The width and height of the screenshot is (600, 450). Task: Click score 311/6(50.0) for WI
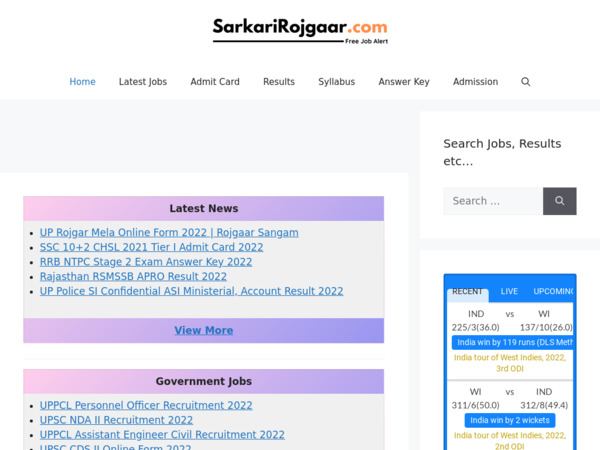pyautogui.click(x=476, y=405)
